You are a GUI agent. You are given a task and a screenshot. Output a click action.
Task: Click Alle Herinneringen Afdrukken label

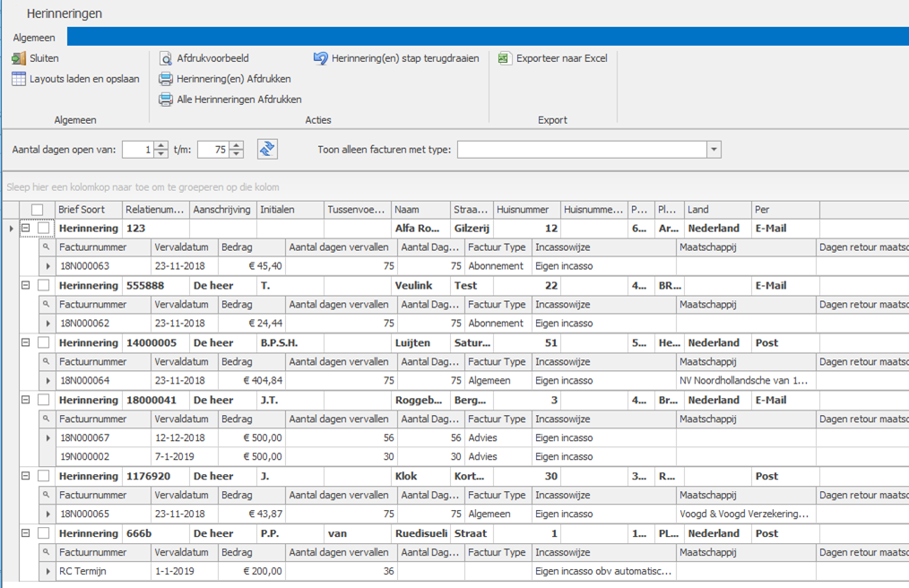(238, 99)
